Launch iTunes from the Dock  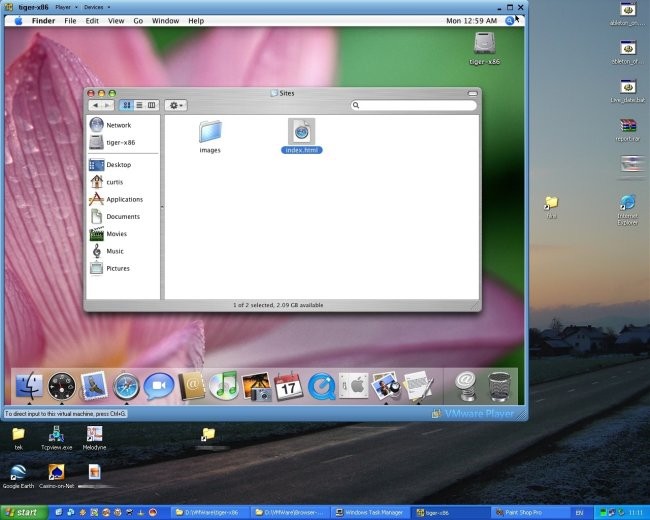[x=224, y=386]
